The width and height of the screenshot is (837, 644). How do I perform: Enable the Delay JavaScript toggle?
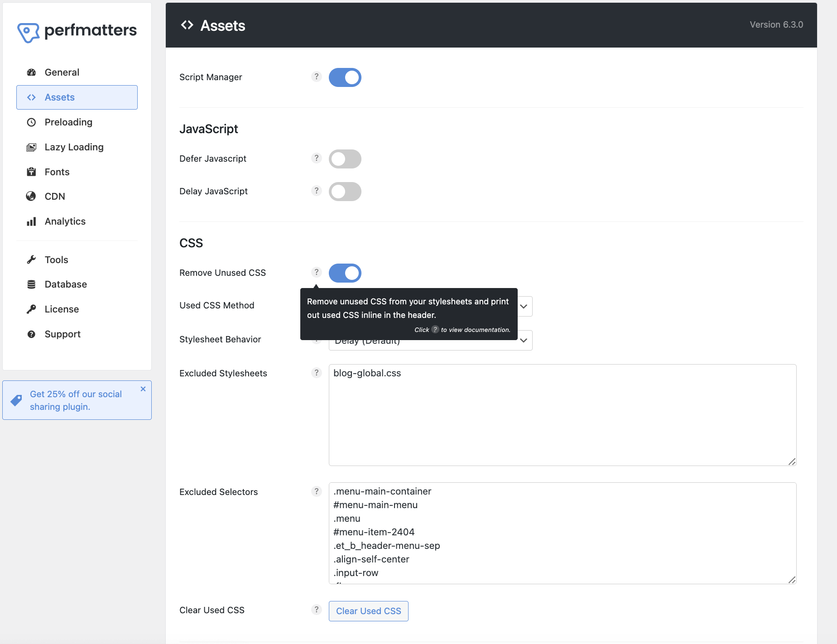345,192
